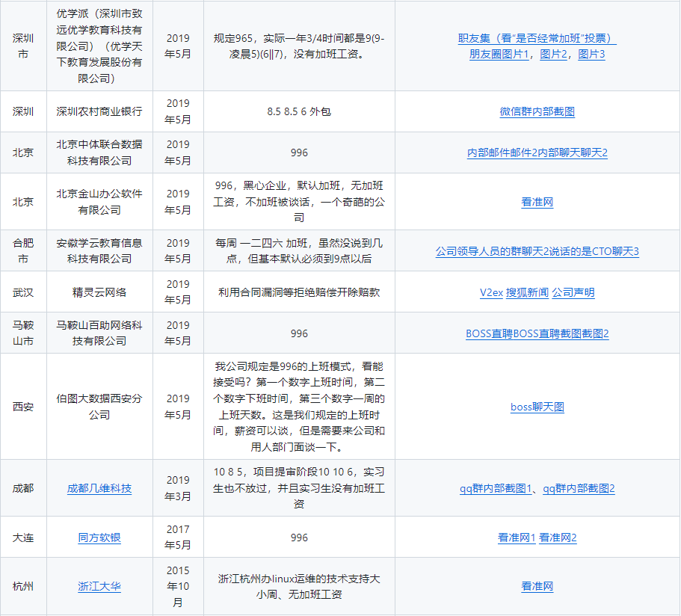Open qq群内部截图2 link
This screenshot has width=681, height=616.
coord(579,488)
